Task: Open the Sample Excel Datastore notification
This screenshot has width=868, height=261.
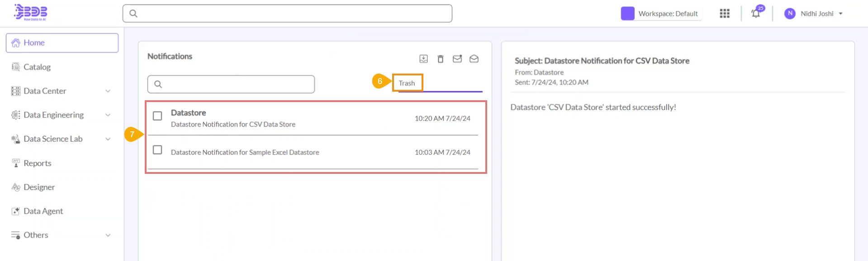Action: coord(245,153)
